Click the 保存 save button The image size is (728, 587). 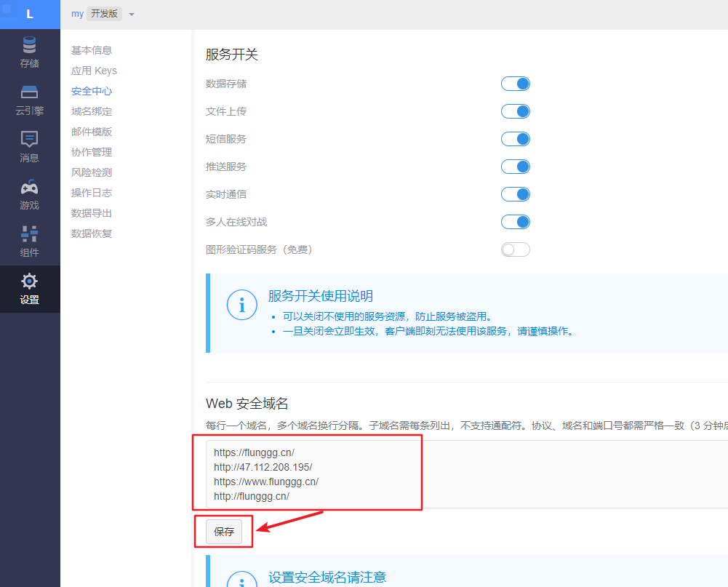[224, 531]
